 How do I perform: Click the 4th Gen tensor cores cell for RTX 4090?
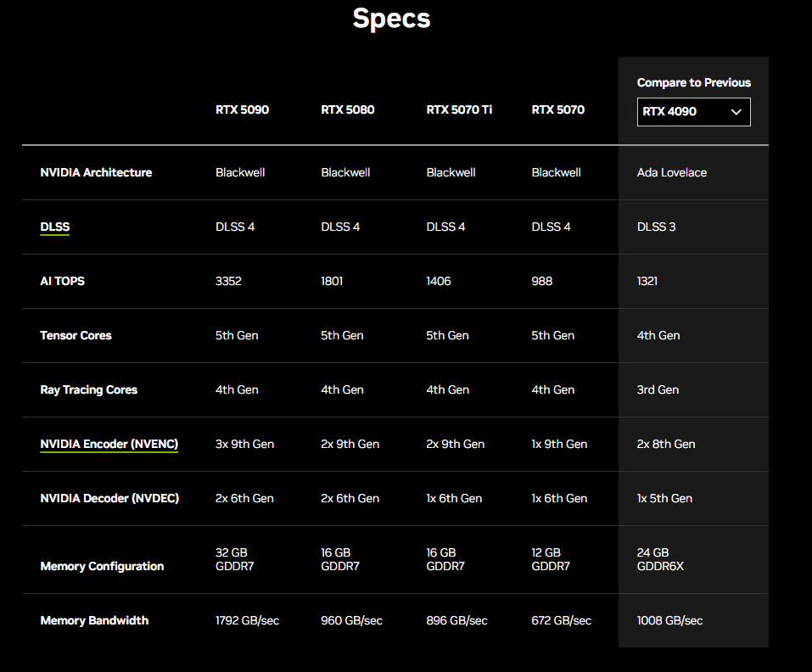[x=658, y=335]
